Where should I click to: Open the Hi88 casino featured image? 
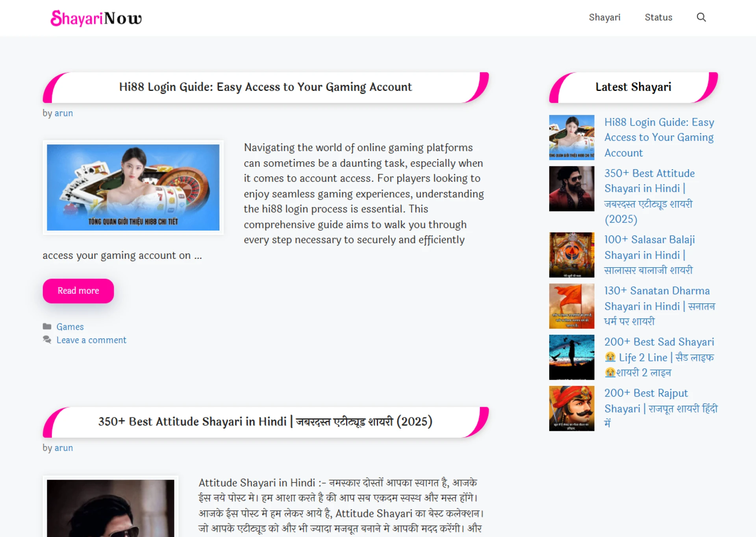133,187
